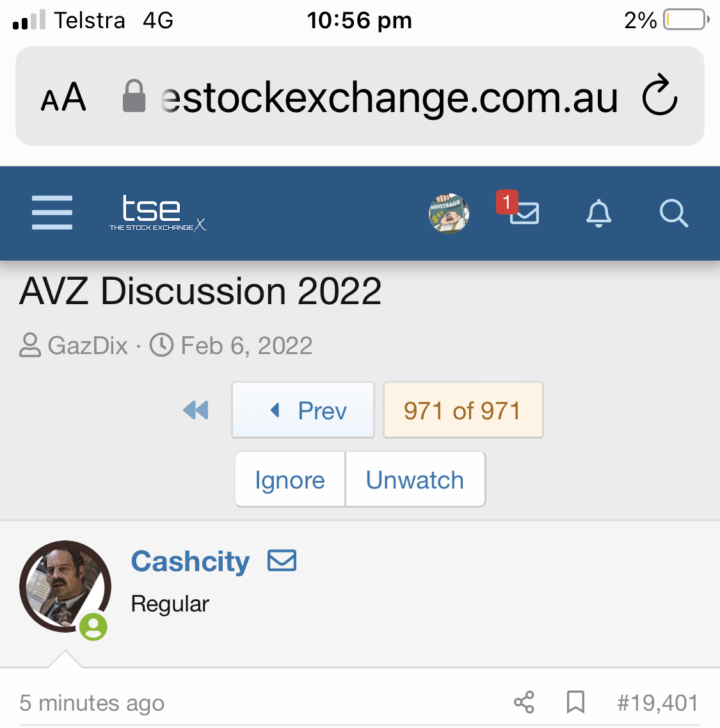Tap the tse Stock Exchange logo
720x728 pixels.
pos(157,213)
